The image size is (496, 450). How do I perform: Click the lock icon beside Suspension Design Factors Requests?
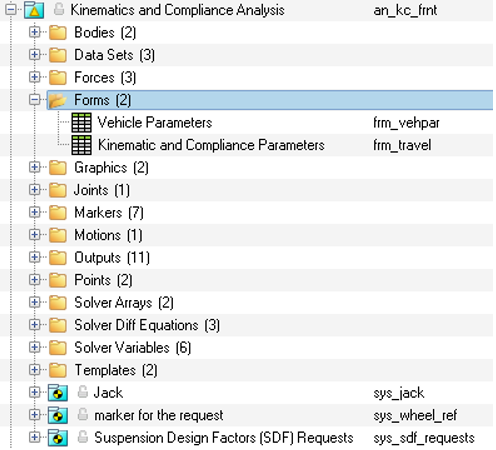pos(83,437)
